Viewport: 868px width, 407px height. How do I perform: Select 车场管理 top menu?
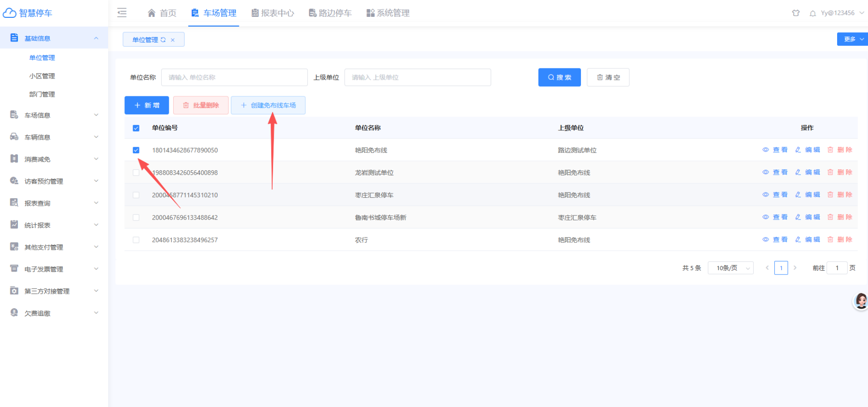[x=214, y=13]
